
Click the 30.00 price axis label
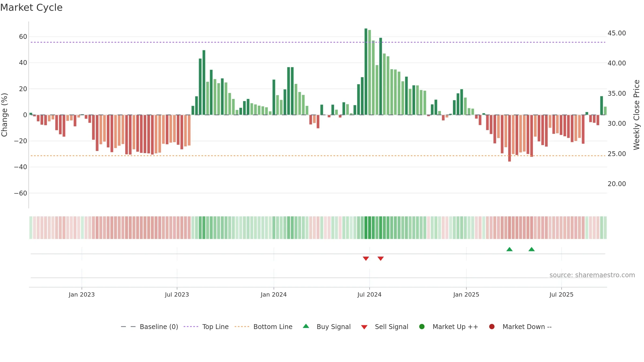pyautogui.click(x=617, y=123)
